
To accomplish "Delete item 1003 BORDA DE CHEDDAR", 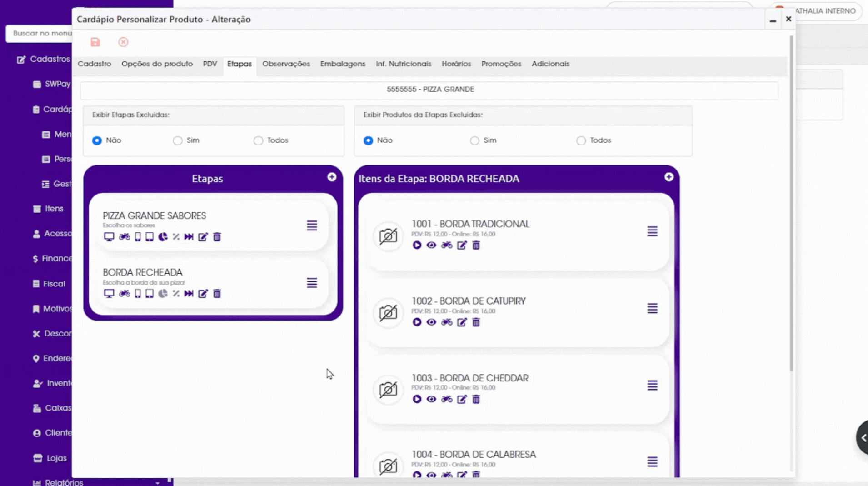I will 476,399.
